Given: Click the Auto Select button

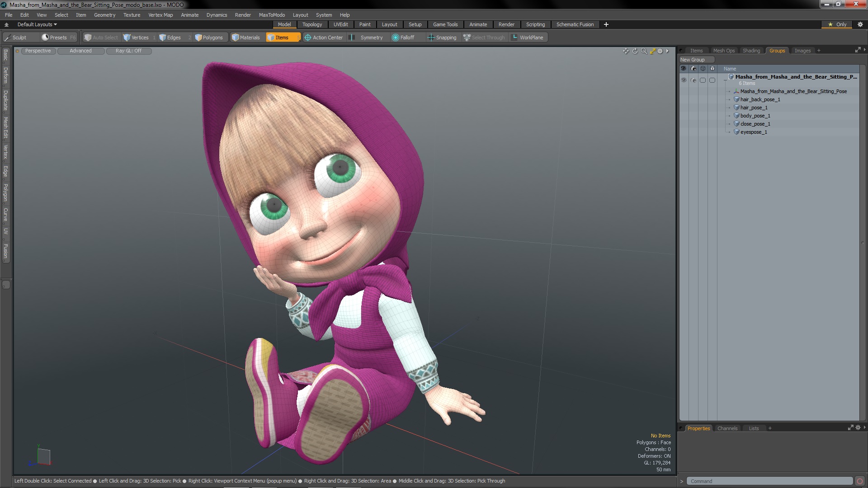Looking at the screenshot, I should click(x=101, y=38).
